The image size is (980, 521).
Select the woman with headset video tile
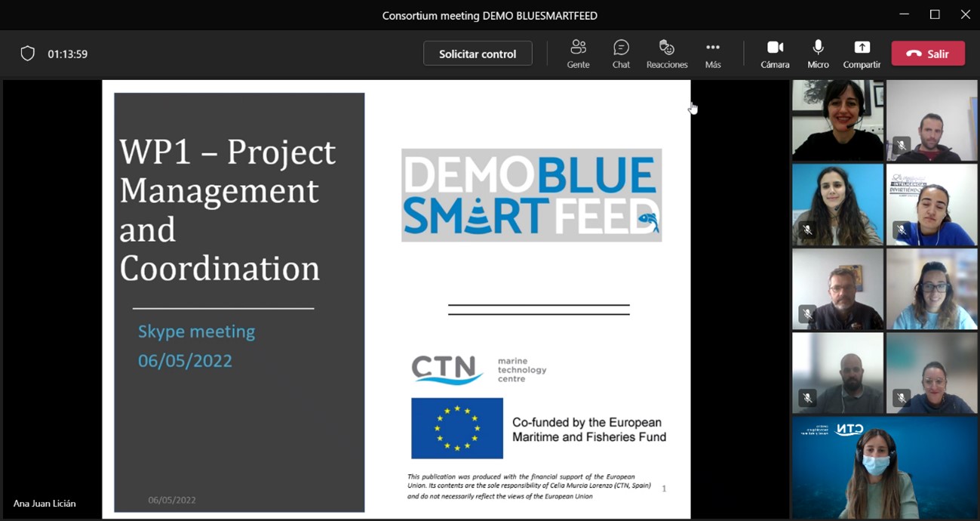(837, 121)
